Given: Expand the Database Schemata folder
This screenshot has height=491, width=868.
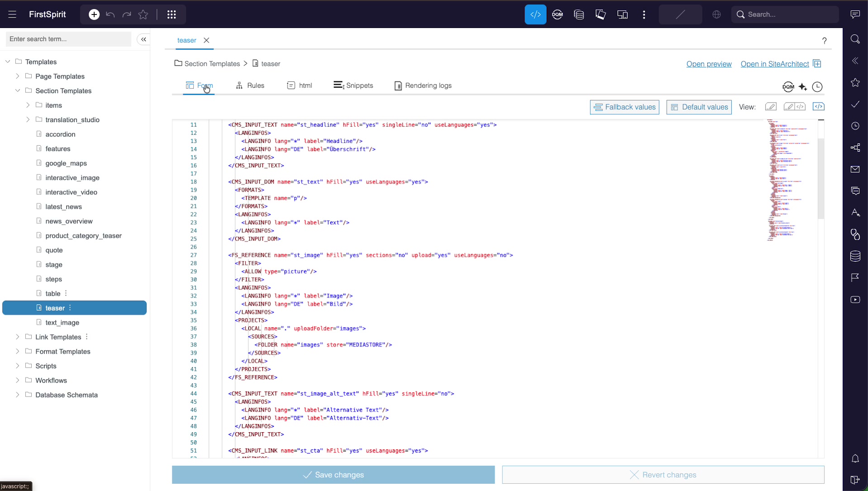Looking at the screenshot, I should pyautogui.click(x=18, y=395).
